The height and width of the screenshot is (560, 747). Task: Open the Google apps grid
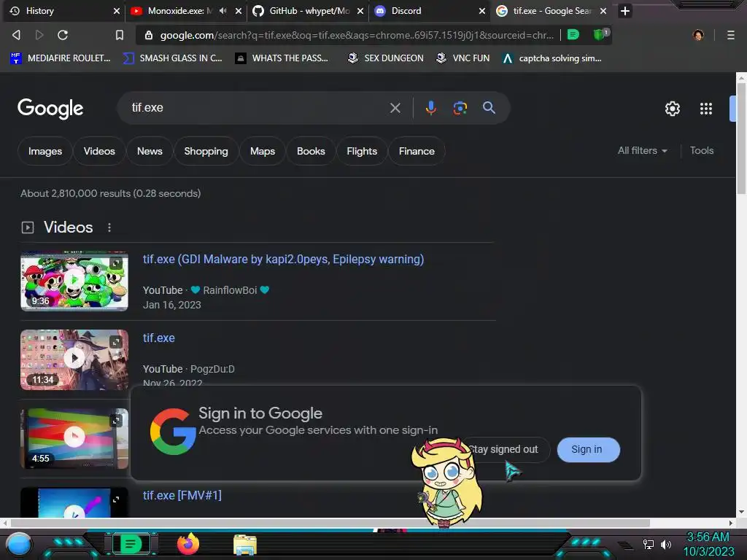[705, 109]
